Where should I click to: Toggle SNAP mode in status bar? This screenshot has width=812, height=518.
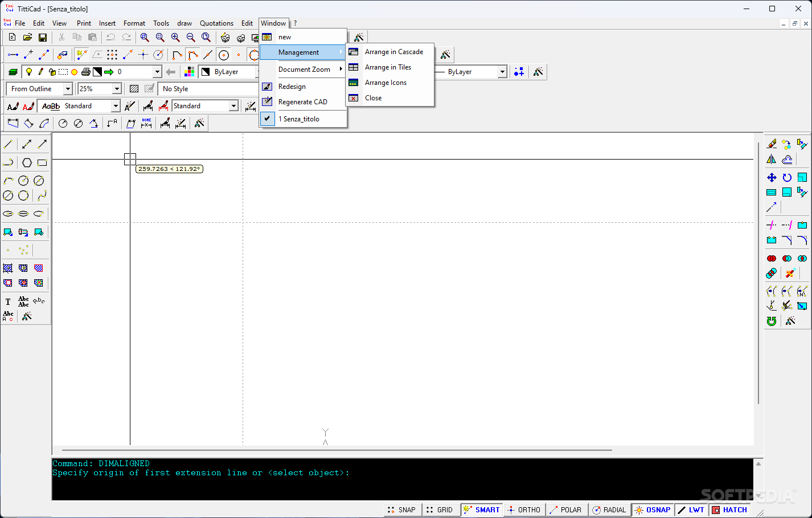tap(402, 510)
